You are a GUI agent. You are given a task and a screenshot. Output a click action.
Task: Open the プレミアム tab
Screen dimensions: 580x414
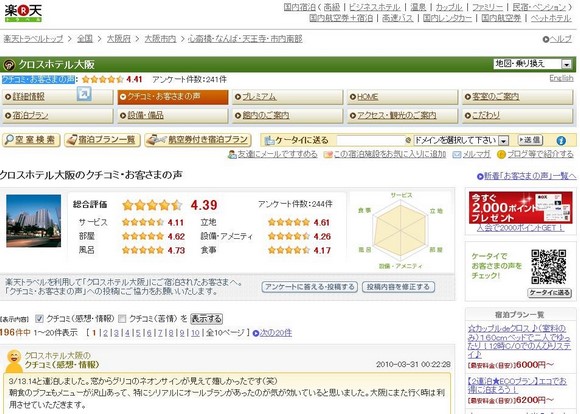tap(288, 97)
